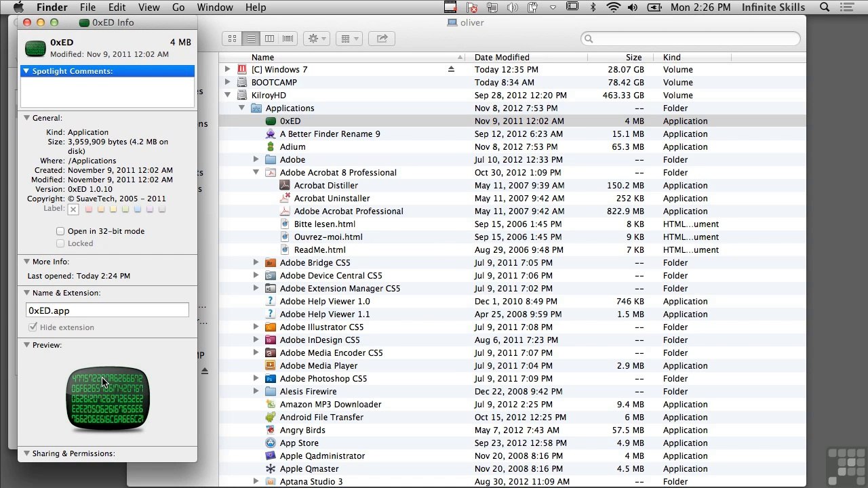Select Android File Transfer icon
The height and width of the screenshot is (488, 868).
point(271,417)
